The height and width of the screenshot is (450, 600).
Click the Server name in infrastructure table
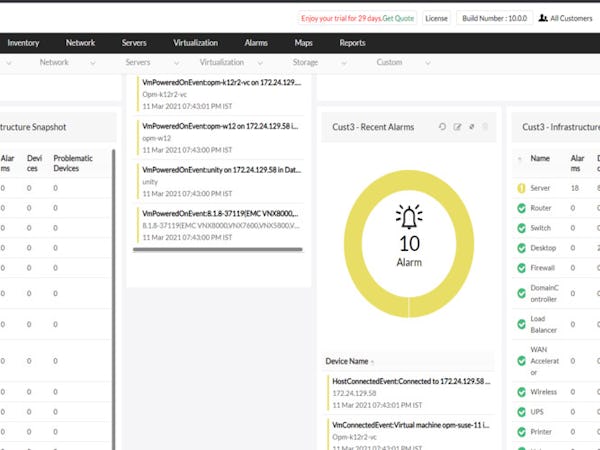point(540,188)
